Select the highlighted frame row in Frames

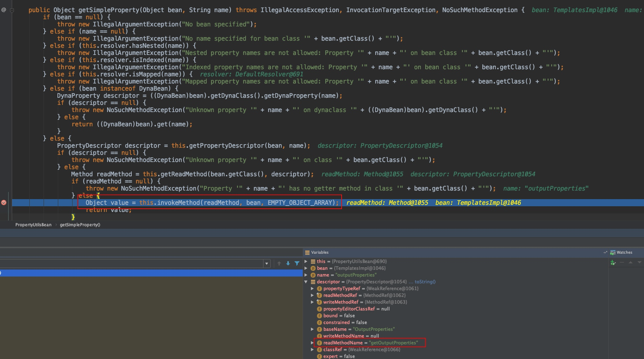click(151, 273)
